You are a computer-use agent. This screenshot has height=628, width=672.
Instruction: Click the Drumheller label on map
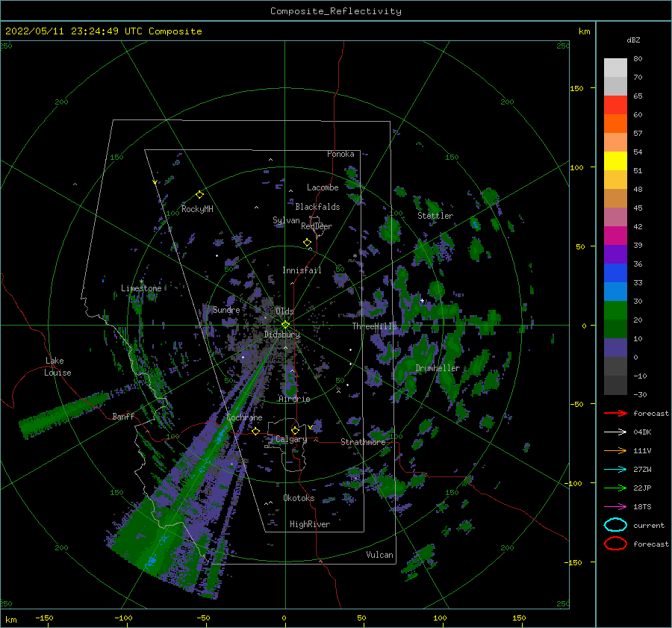[x=438, y=368]
